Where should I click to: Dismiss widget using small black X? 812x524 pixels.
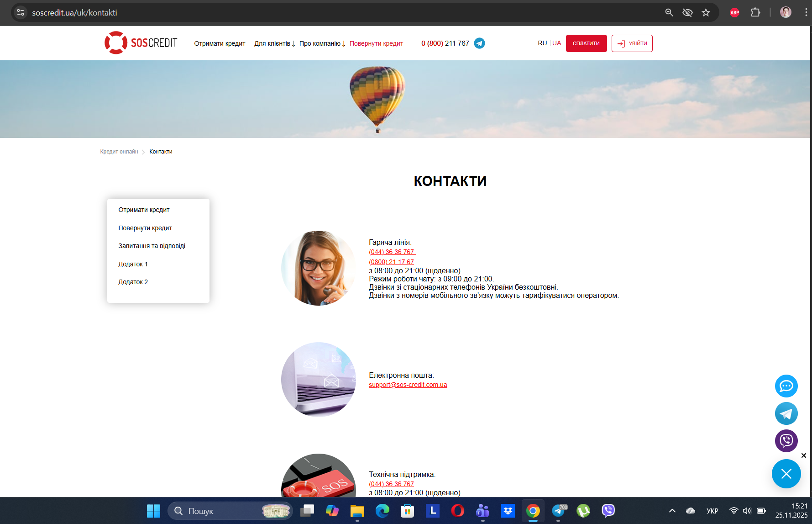tap(804, 455)
